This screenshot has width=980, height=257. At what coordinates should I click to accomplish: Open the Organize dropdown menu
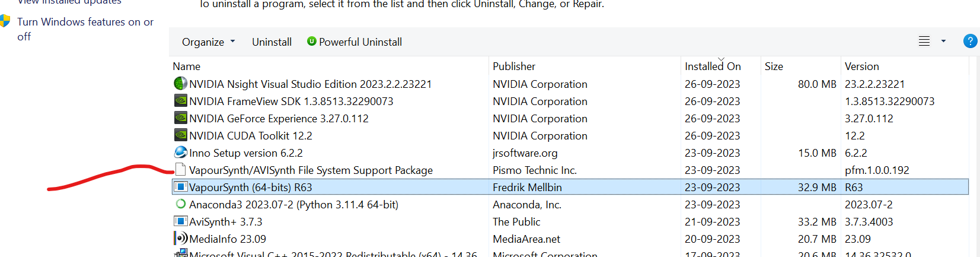[208, 42]
